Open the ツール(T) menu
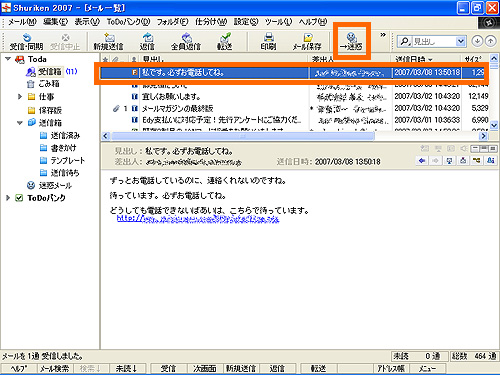Screen dimensions: 500x375 pyautogui.click(x=278, y=22)
